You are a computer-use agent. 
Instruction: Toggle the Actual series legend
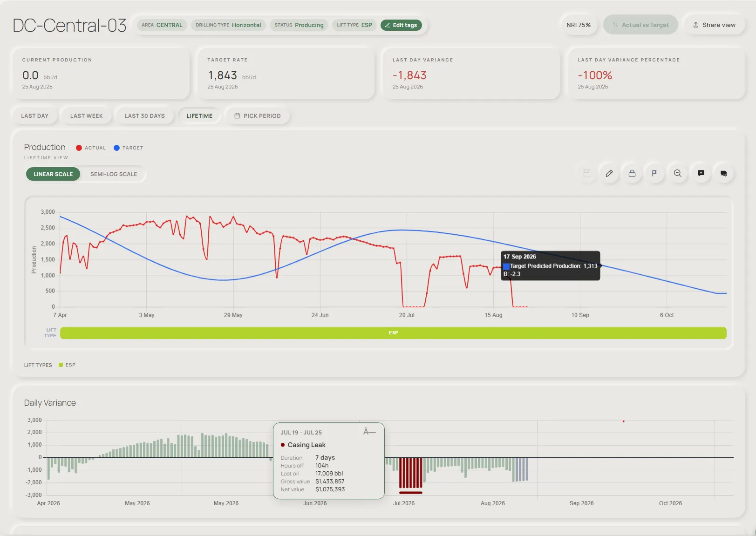91,148
